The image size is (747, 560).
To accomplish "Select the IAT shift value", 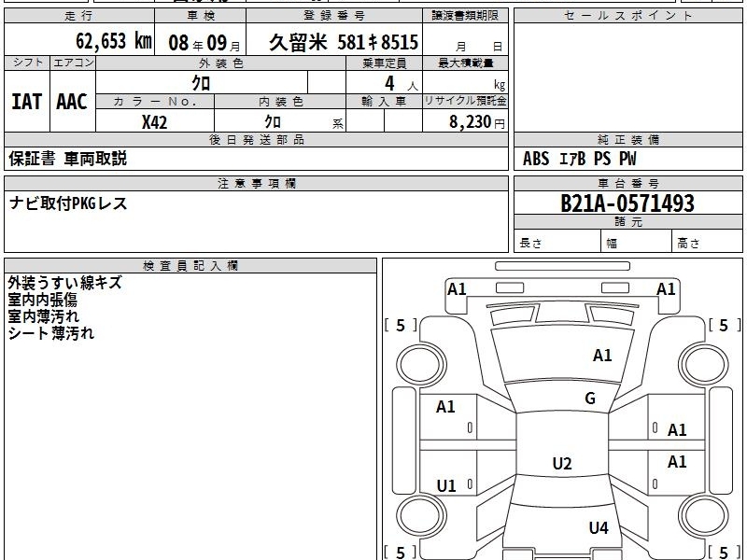I will pyautogui.click(x=27, y=102).
